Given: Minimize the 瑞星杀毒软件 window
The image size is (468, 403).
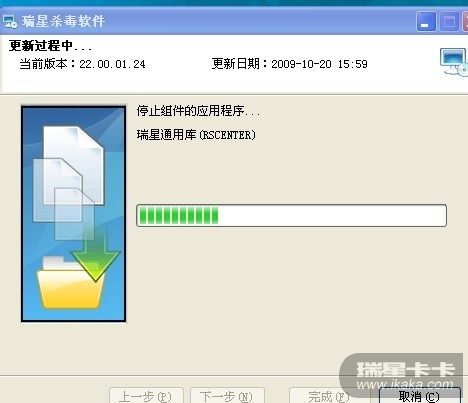Looking at the screenshot, I should [x=426, y=22].
